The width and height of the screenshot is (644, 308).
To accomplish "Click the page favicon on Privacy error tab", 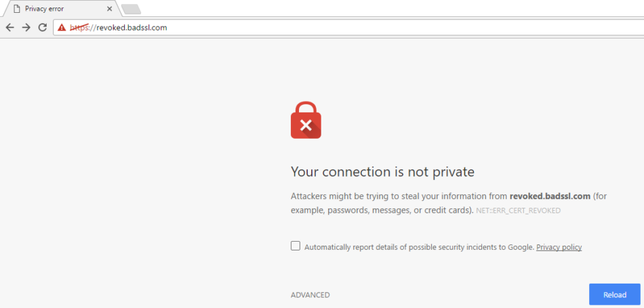I will [15, 9].
